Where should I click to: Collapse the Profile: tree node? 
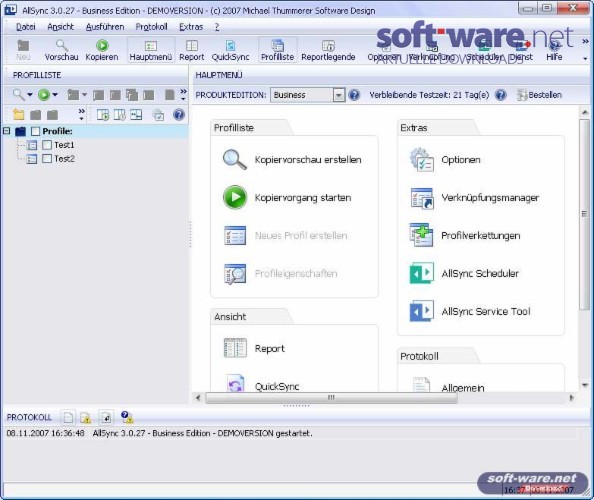[7, 131]
